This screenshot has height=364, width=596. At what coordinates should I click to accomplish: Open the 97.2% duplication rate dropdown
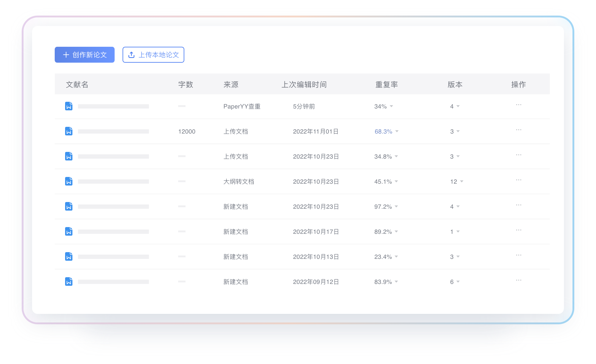[x=396, y=207]
